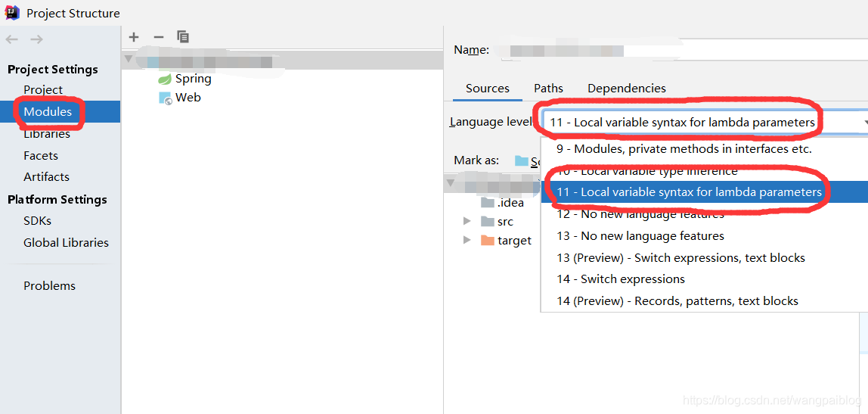Switch to the Dependencies tab
This screenshot has height=414, width=868.
click(x=627, y=89)
